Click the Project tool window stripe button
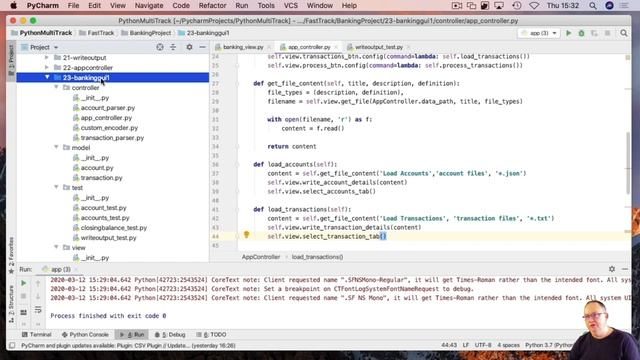Image resolution: width=640 pixels, height=360 pixels. pyautogui.click(x=11, y=60)
